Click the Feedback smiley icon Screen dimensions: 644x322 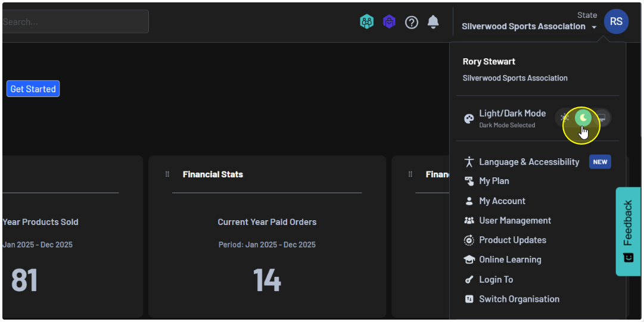(x=628, y=258)
